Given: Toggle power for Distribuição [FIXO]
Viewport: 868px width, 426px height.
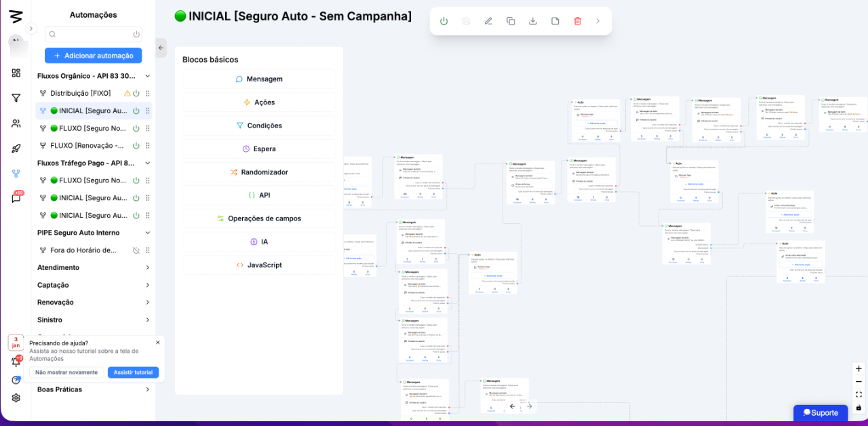Looking at the screenshot, I should [136, 93].
